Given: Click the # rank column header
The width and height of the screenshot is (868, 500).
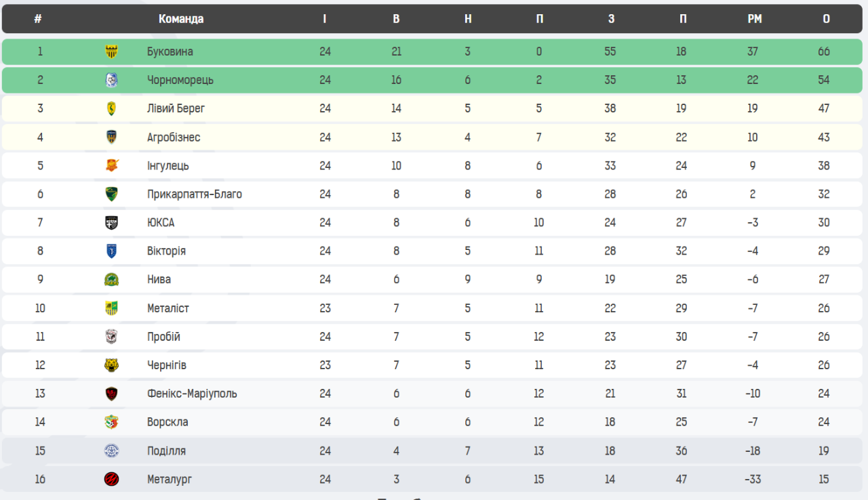Looking at the screenshot, I should [x=38, y=19].
